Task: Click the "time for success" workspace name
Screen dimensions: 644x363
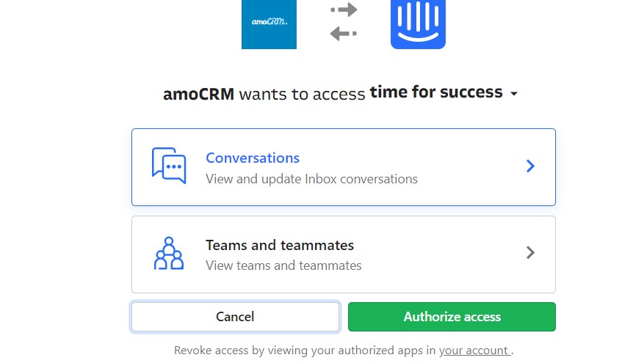Action: point(436,92)
